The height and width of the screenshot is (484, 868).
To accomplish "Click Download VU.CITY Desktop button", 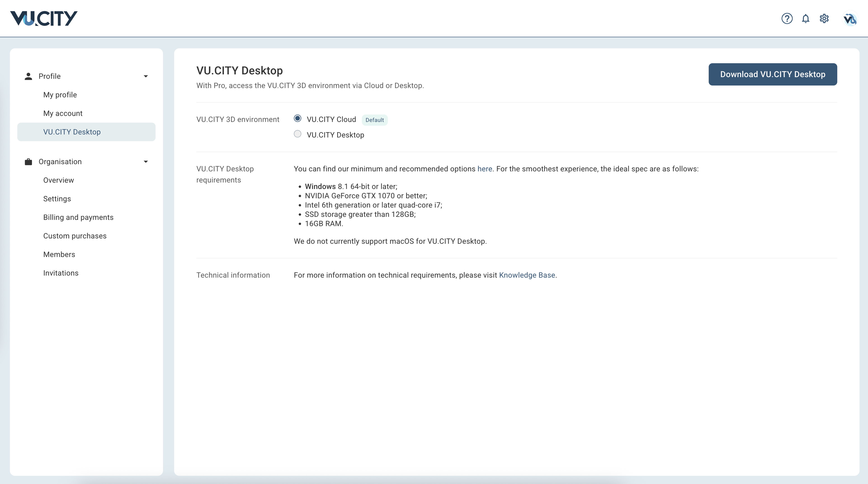I will [773, 74].
